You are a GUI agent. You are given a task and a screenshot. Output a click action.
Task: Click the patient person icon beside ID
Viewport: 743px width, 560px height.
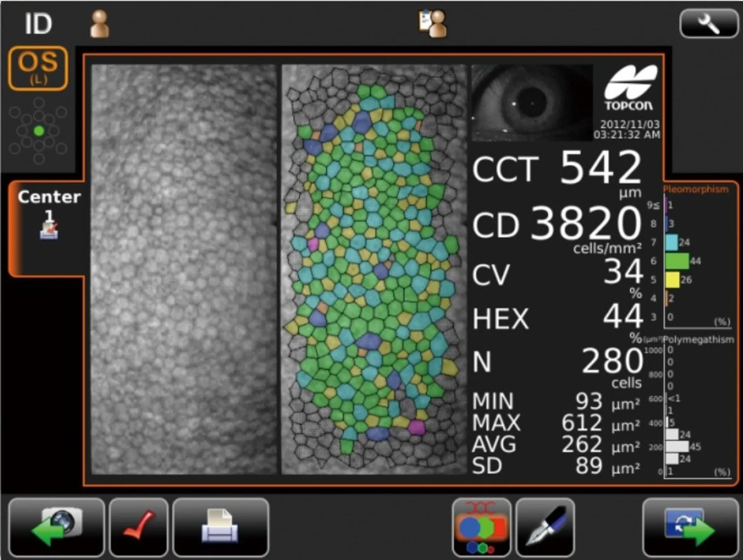pyautogui.click(x=99, y=24)
